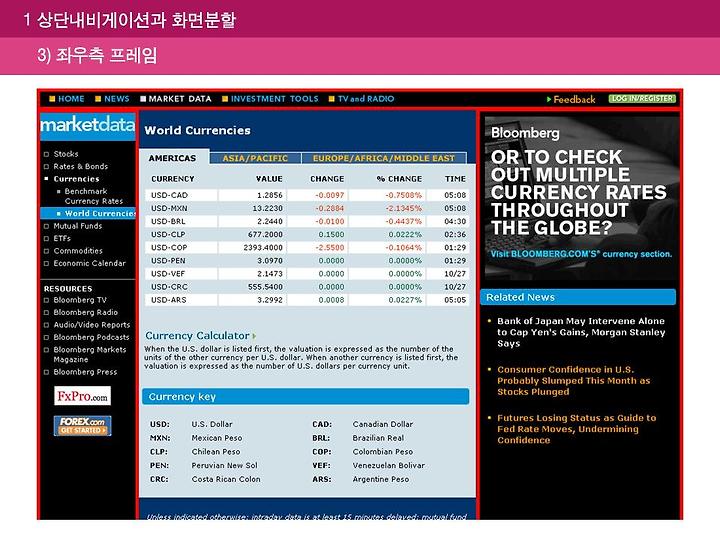Open Audio/Video Reports resource link

[x=91, y=325]
